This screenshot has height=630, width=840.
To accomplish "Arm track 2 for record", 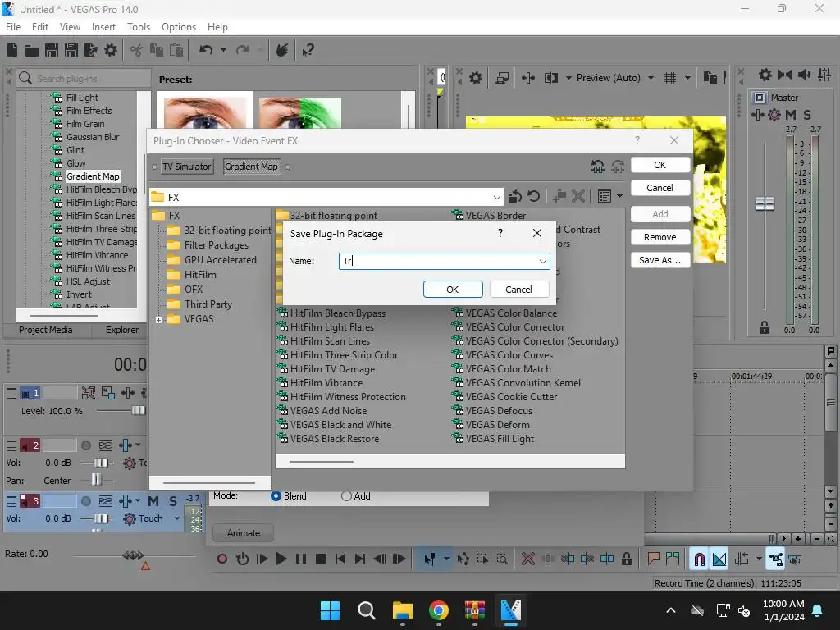I will pos(85,445).
